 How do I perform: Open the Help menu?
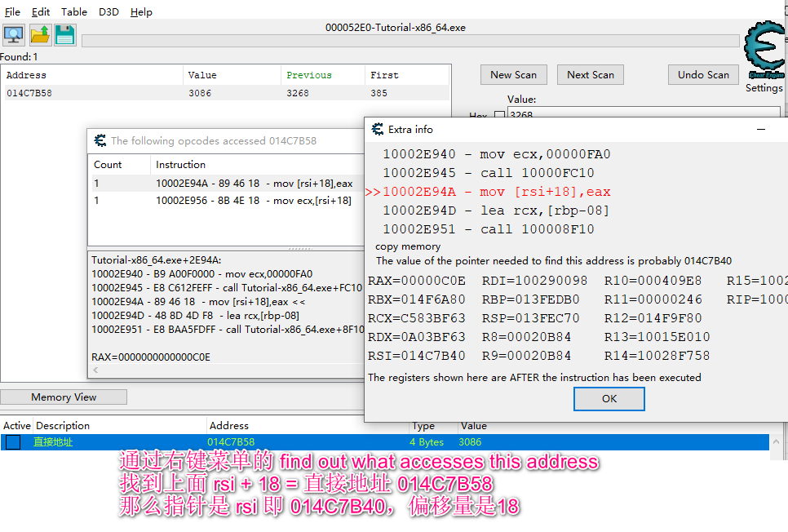(141, 11)
